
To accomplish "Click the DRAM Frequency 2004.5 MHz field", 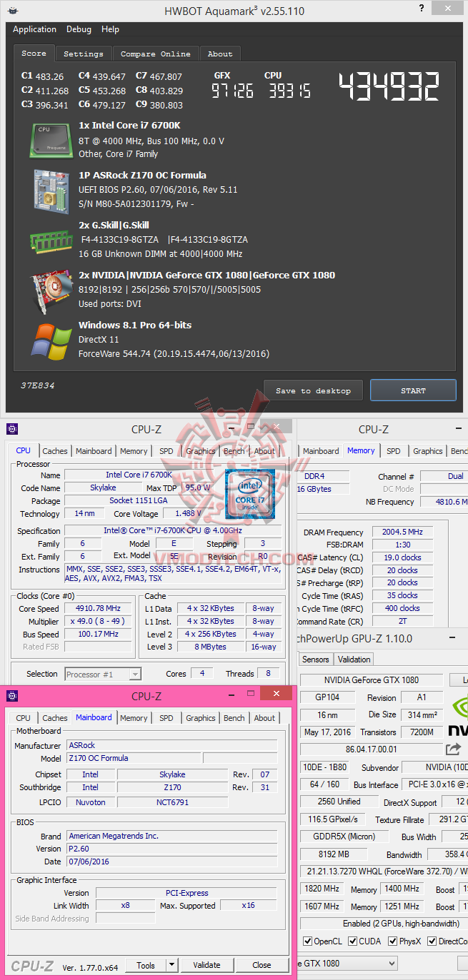I will point(402,532).
